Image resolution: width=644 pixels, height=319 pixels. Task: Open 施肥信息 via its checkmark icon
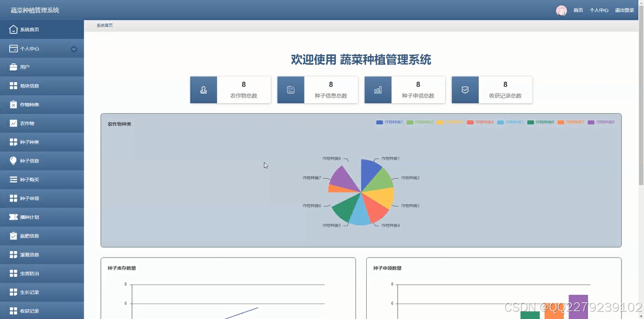click(13, 235)
